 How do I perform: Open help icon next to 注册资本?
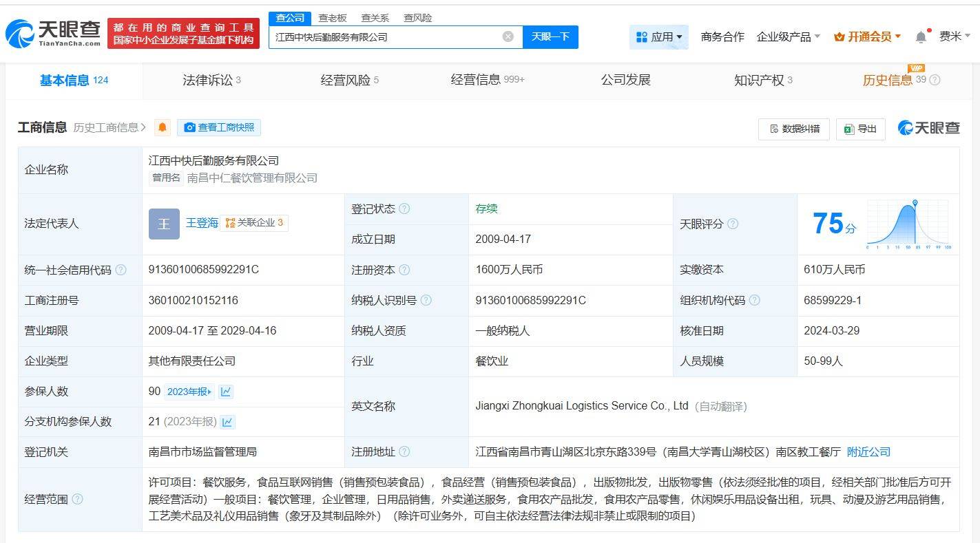(x=404, y=270)
